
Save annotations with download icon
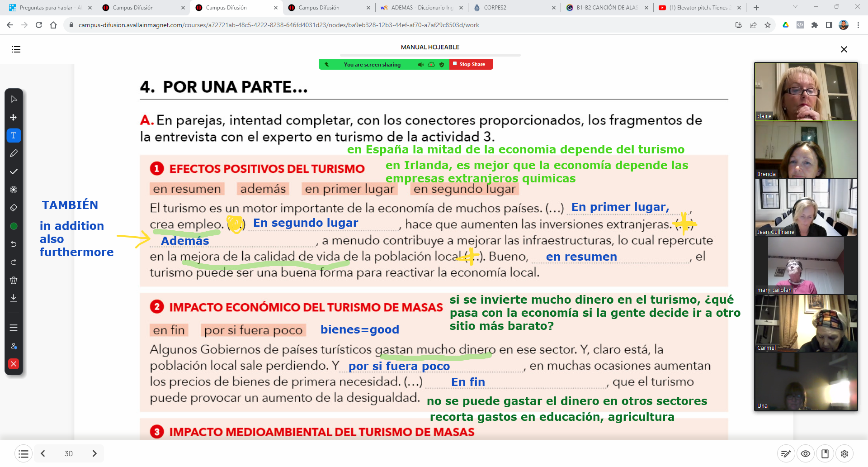14,298
